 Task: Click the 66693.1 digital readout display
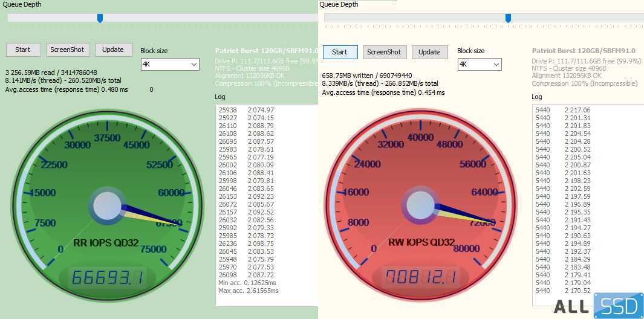tap(108, 277)
